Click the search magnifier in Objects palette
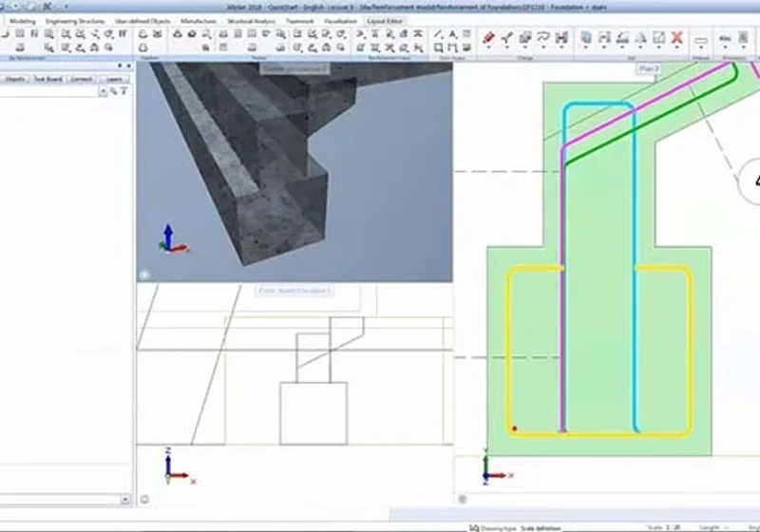This screenshot has height=532, width=760. click(x=113, y=91)
